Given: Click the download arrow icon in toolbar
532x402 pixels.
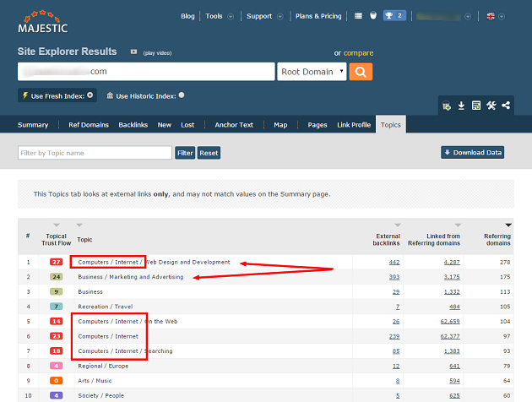Looking at the screenshot, I should (x=461, y=106).
